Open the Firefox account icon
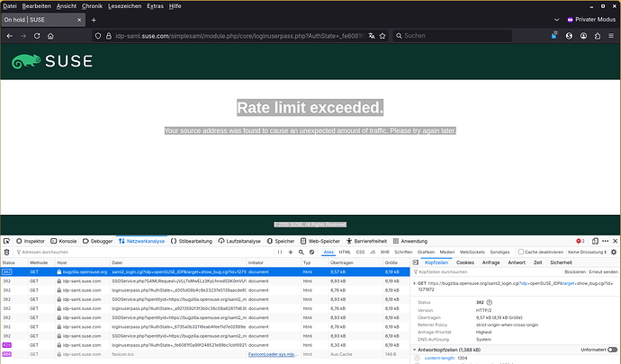Image resolution: width=621 pixels, height=364 pixels. click(x=583, y=36)
